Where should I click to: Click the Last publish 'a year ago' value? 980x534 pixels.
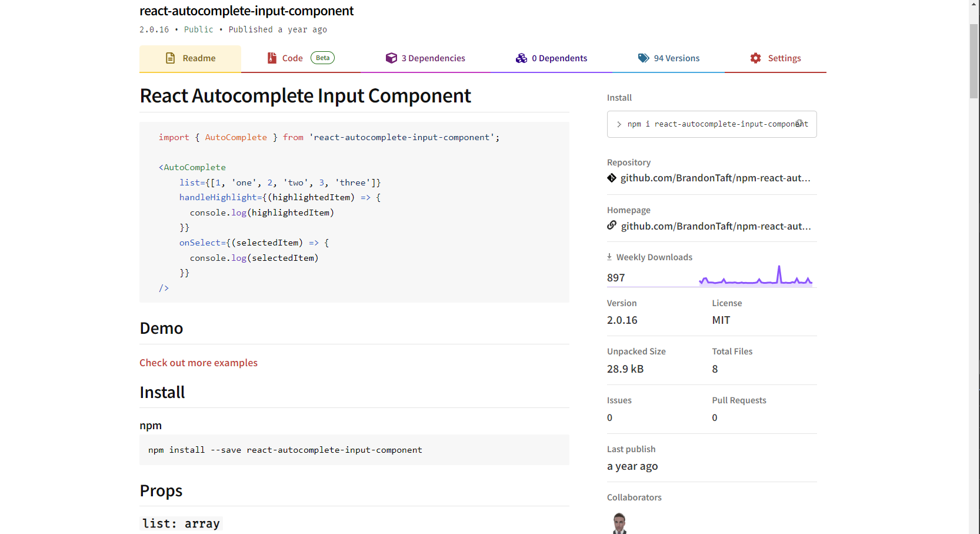pyautogui.click(x=632, y=466)
